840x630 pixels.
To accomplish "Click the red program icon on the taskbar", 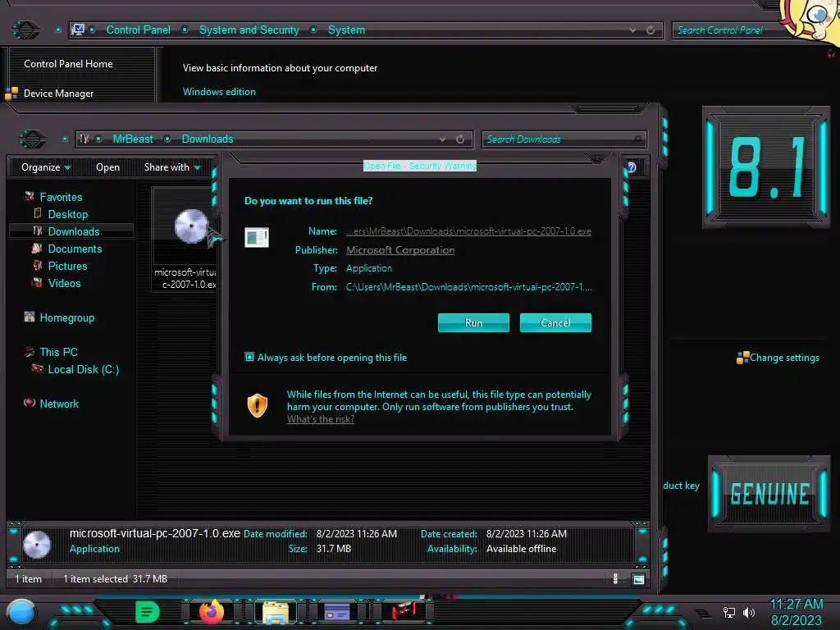I will tap(404, 610).
